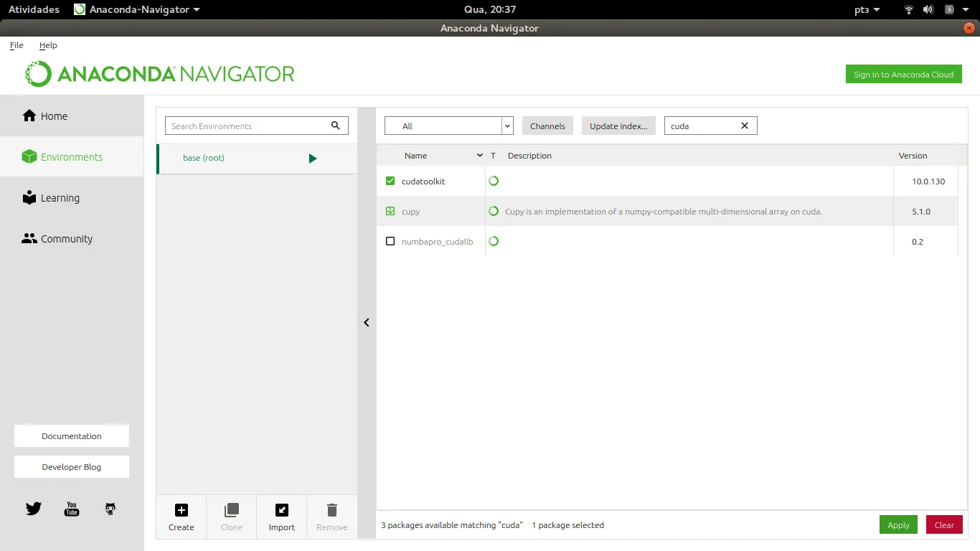Open the Learning section
The image size is (980, 551).
click(72, 198)
